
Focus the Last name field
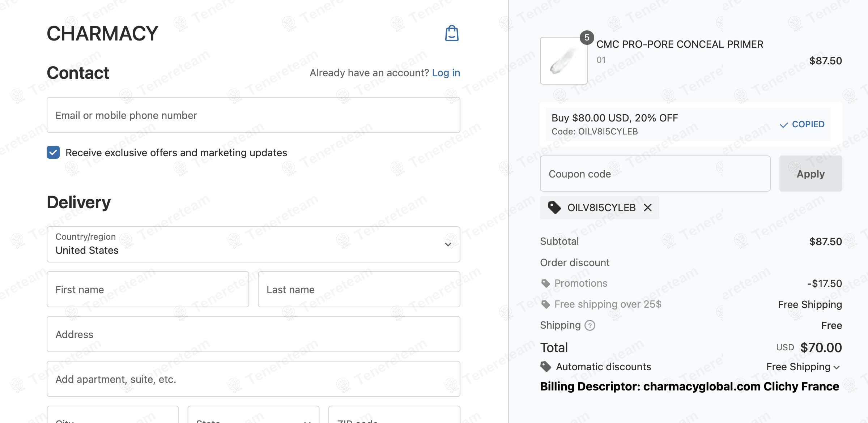click(359, 289)
